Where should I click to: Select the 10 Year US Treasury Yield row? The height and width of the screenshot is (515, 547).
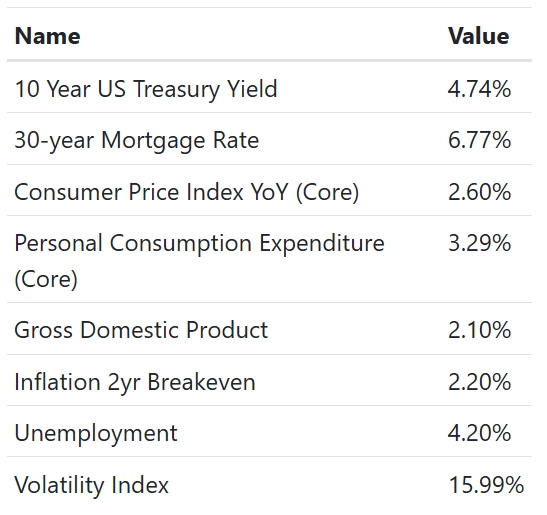[269, 88]
